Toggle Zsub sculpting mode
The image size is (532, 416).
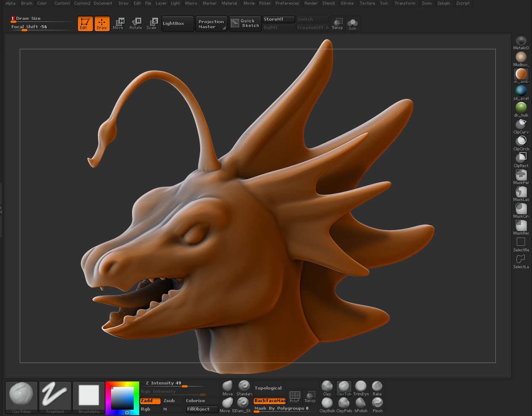point(173,401)
